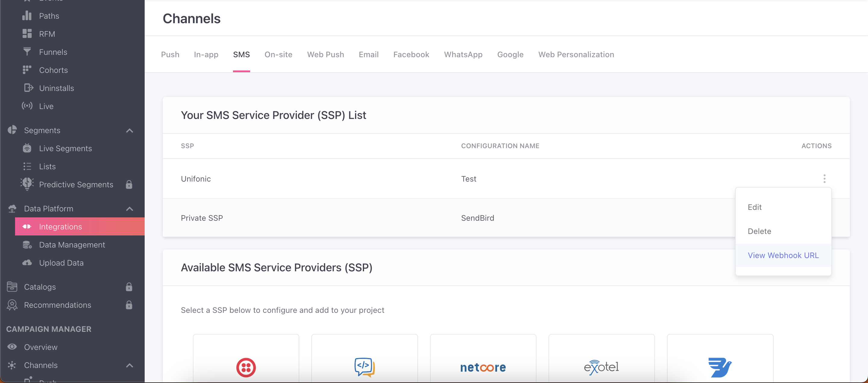Click the Upload Data cloud icon

click(x=27, y=263)
